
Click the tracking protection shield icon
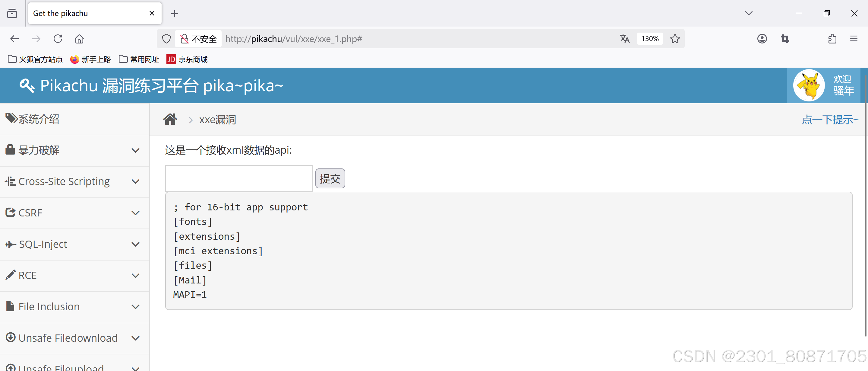[x=166, y=39]
